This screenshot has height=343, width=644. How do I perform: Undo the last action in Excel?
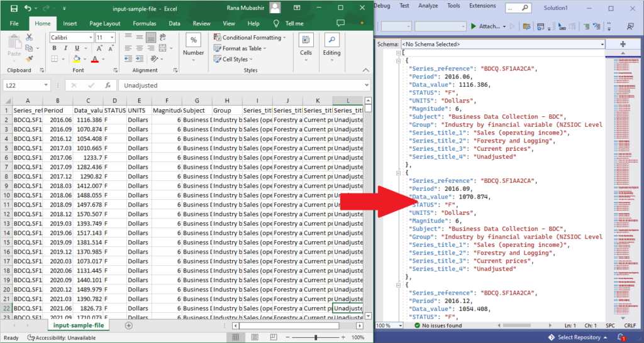(28, 8)
